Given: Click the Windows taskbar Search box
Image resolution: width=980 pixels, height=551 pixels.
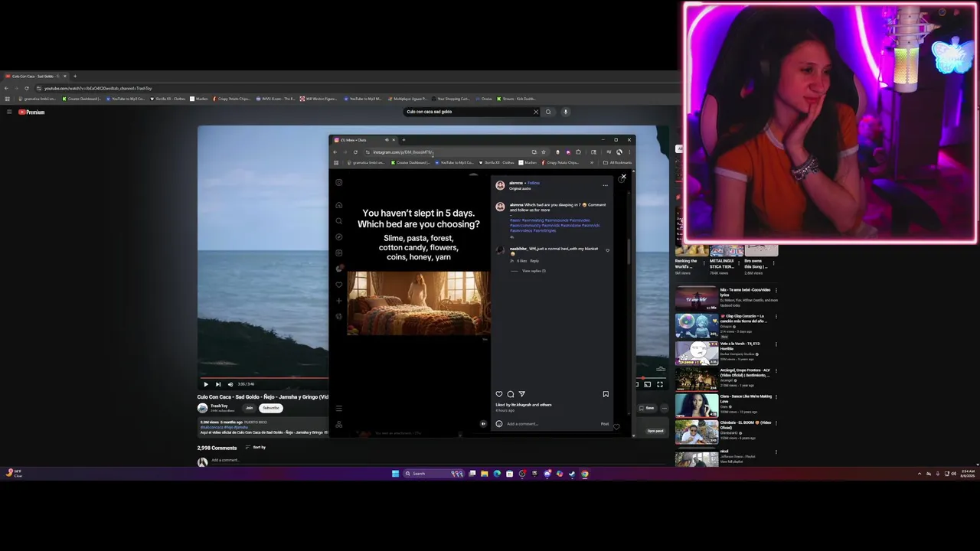Looking at the screenshot, I should coord(434,474).
